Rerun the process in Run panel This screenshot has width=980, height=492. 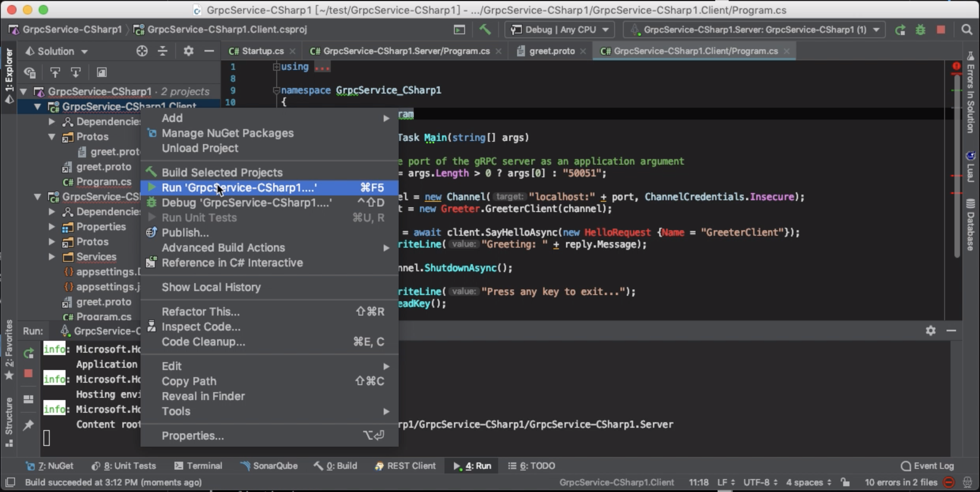pos(28,353)
